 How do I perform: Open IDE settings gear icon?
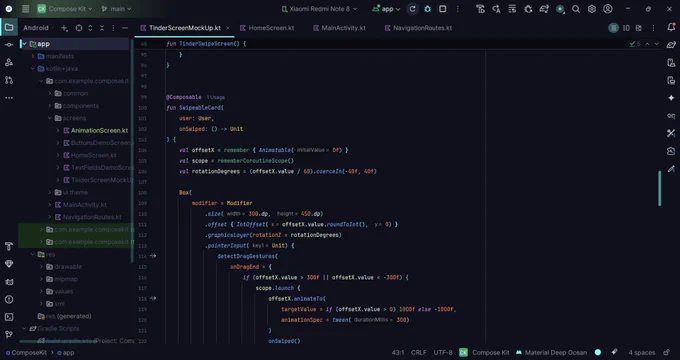click(x=592, y=9)
